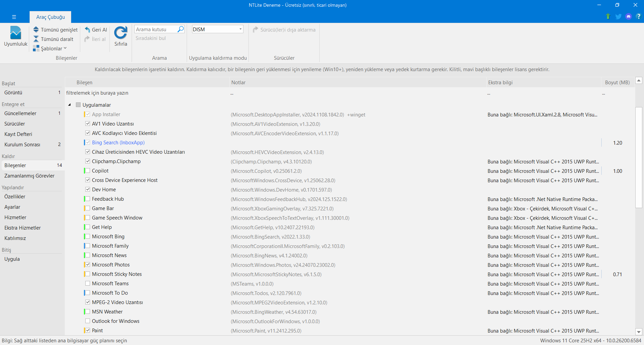Open Zamanlanmış Görevler in the sidebar
This screenshot has width=644, height=345.
32,176
